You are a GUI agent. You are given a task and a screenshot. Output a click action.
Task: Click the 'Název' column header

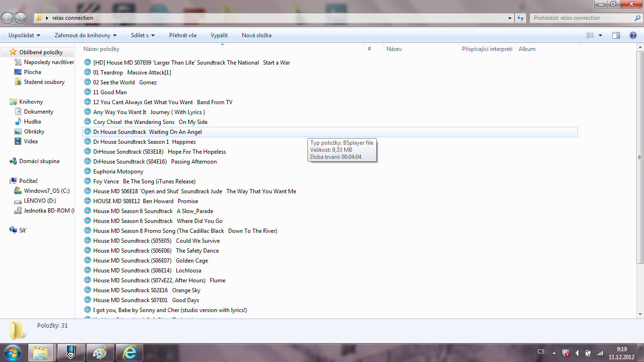(x=421, y=49)
